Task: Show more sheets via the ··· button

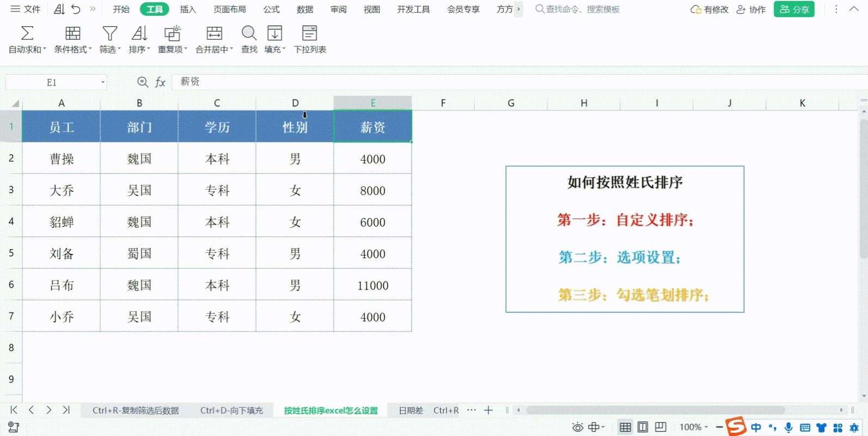Action: point(472,410)
